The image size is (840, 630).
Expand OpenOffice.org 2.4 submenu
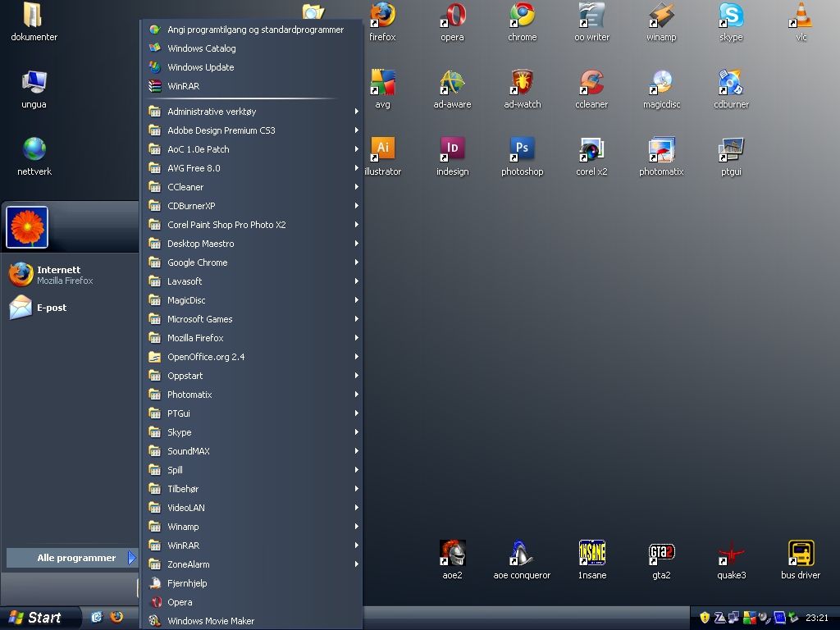tap(253, 357)
